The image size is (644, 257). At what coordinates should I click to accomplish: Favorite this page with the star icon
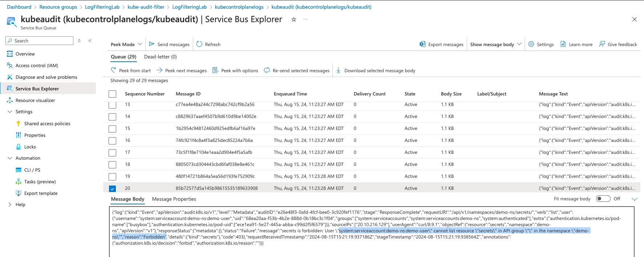[294, 20]
